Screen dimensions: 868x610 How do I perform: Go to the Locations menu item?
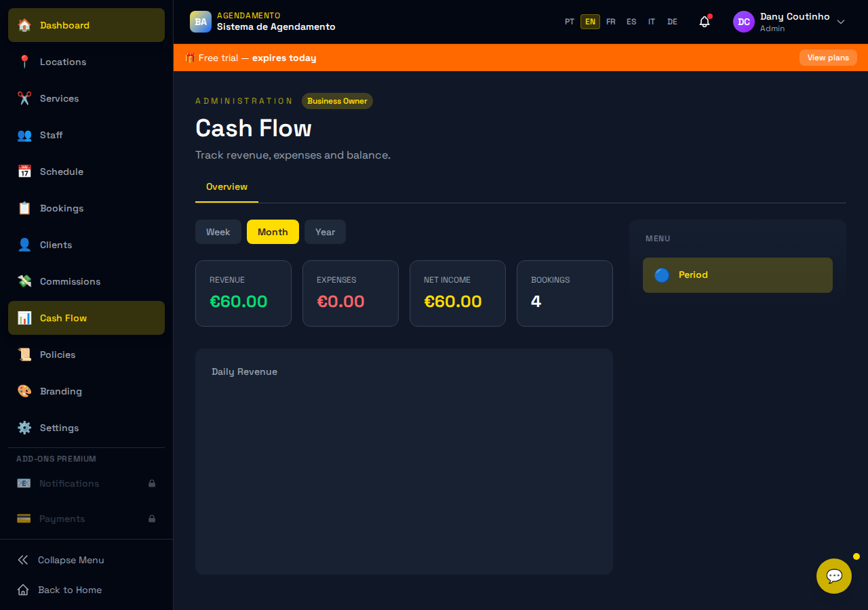pyautogui.click(x=87, y=62)
